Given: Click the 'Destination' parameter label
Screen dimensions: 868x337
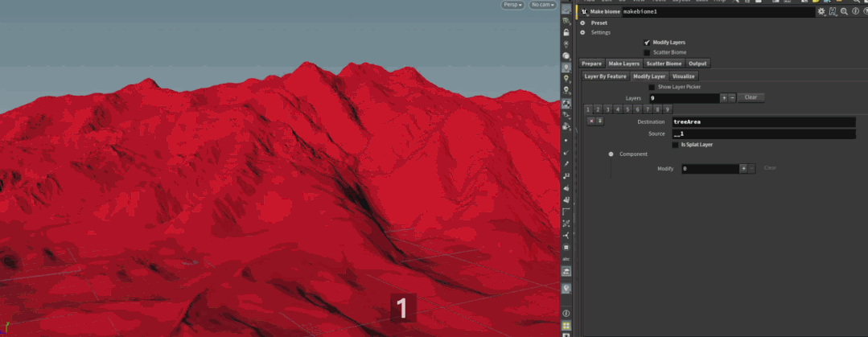Looking at the screenshot, I should click(651, 121).
